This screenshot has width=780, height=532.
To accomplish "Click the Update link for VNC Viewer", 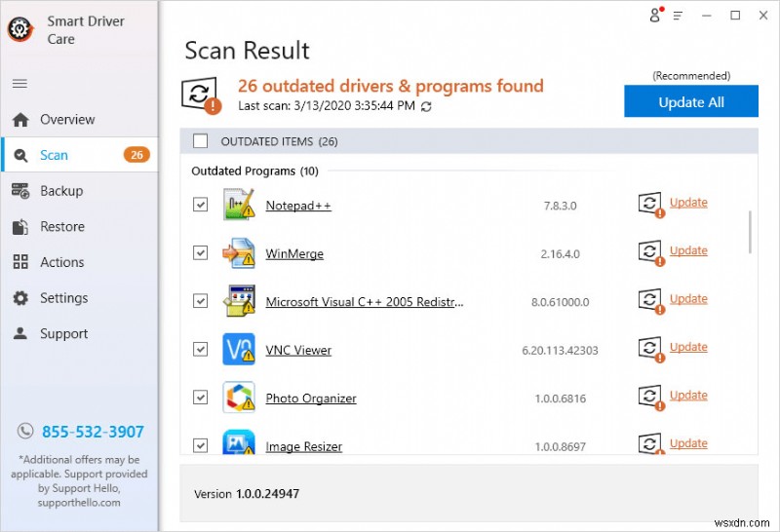I will click(x=688, y=348).
